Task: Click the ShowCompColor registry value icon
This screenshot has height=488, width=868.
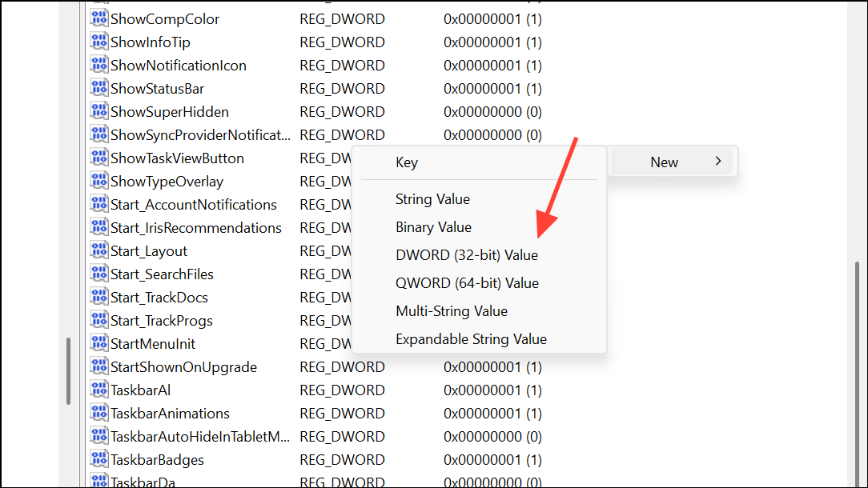Action: 98,18
